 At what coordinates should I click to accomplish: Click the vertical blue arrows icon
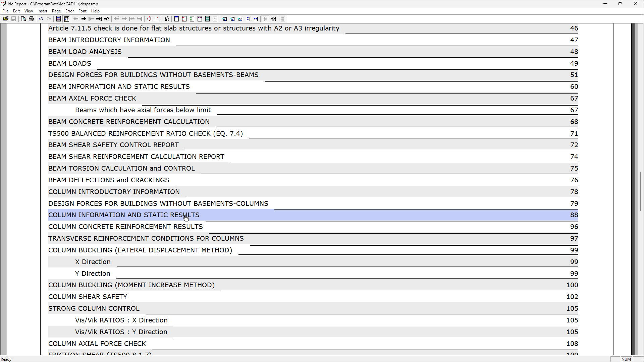(x=248, y=19)
